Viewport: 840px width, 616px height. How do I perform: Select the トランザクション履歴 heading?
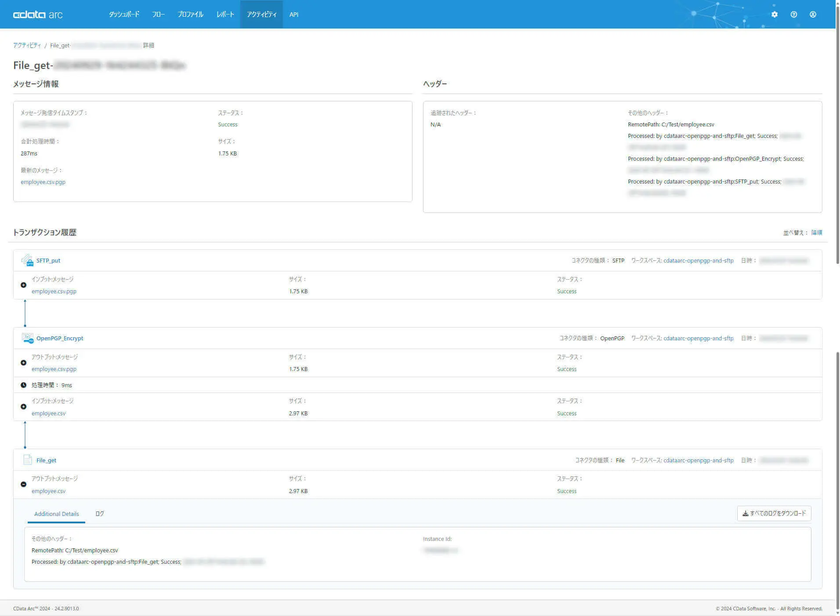[x=45, y=232]
